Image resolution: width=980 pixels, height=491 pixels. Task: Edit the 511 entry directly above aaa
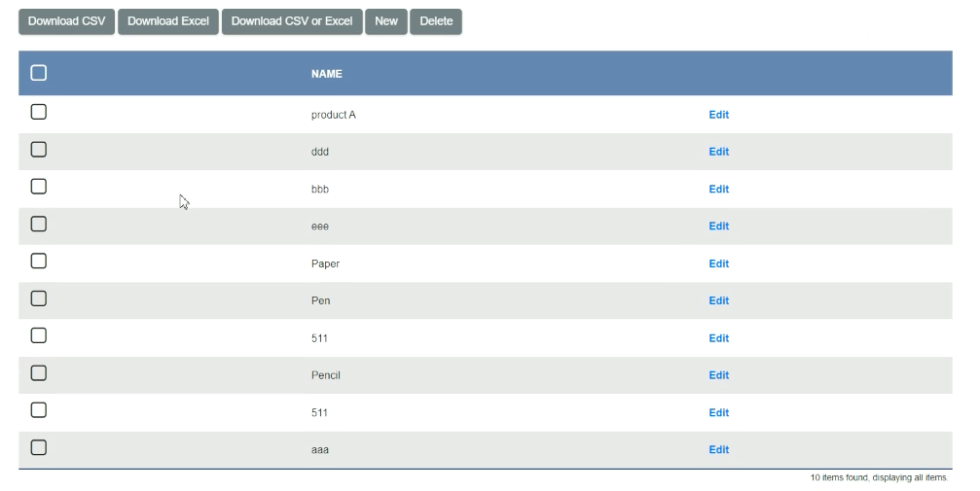(x=719, y=412)
